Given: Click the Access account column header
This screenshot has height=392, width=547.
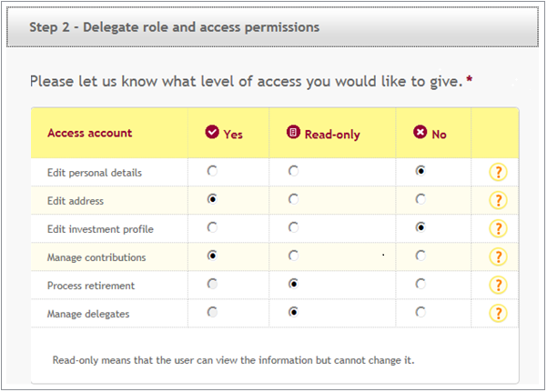Looking at the screenshot, I should tap(90, 133).
